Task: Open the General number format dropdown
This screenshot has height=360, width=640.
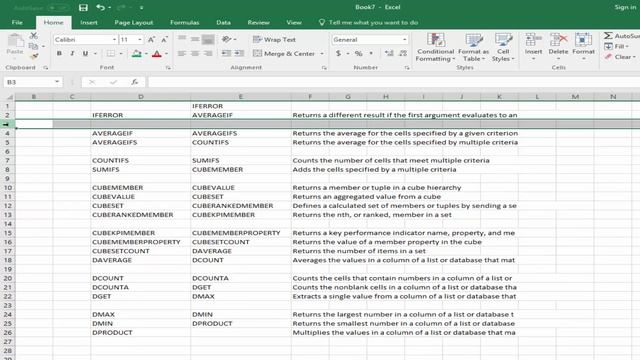Action: [404, 40]
